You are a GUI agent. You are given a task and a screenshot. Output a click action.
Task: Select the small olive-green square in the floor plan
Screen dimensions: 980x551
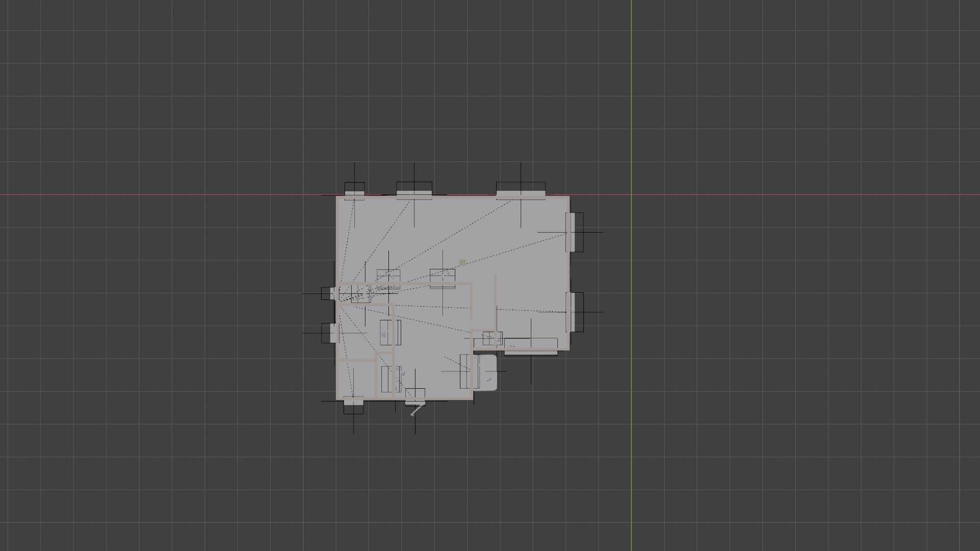click(x=462, y=263)
